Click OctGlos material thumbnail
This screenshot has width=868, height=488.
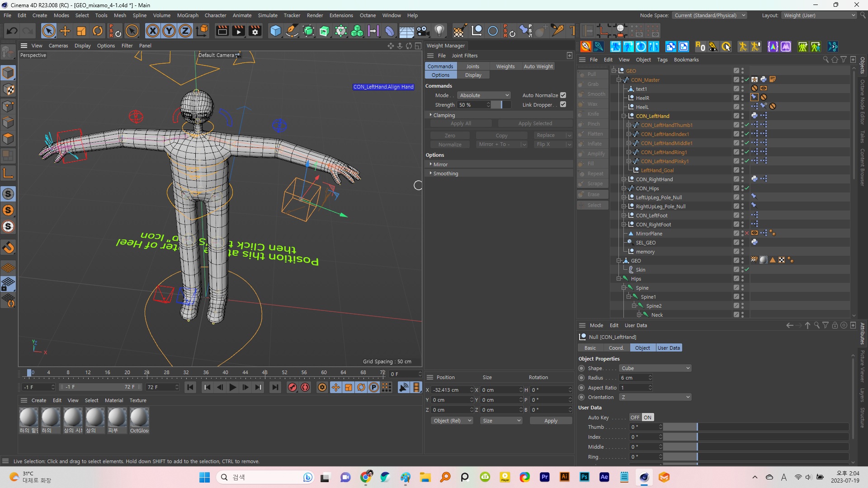139,417
